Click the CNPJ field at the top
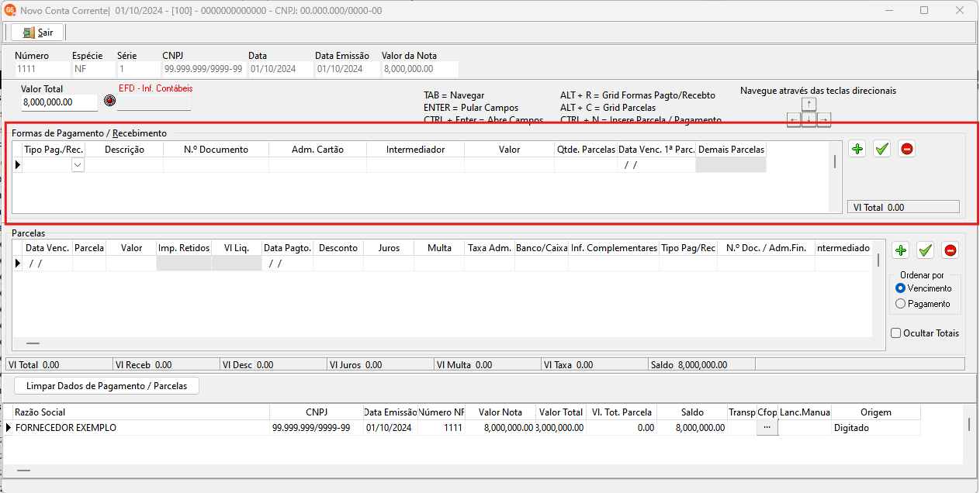 point(203,69)
